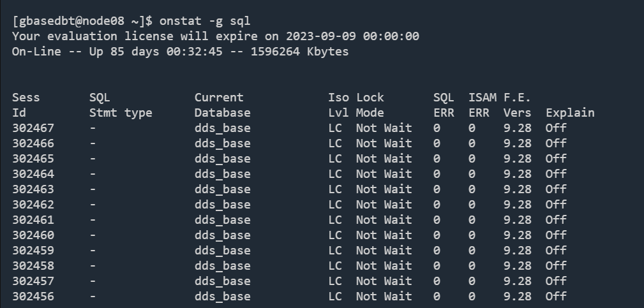Click dds_base in session 302465 row
The width and height of the screenshot is (644, 308).
(223, 159)
